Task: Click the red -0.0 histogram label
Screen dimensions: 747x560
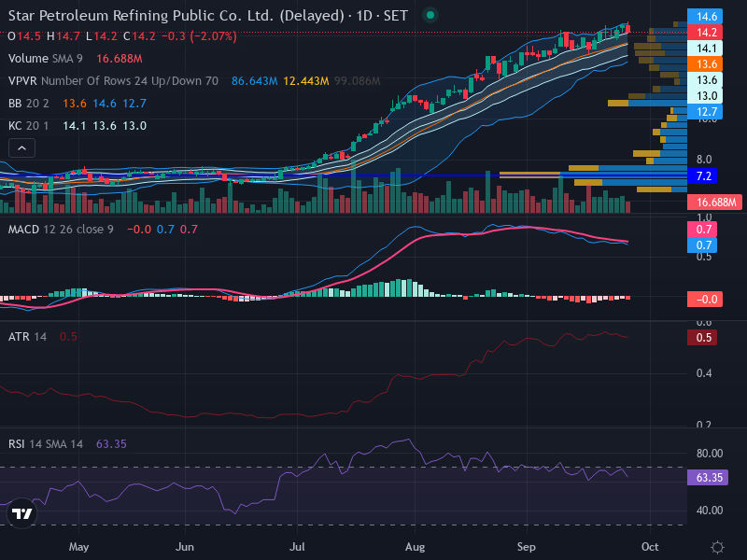Action: click(705, 299)
